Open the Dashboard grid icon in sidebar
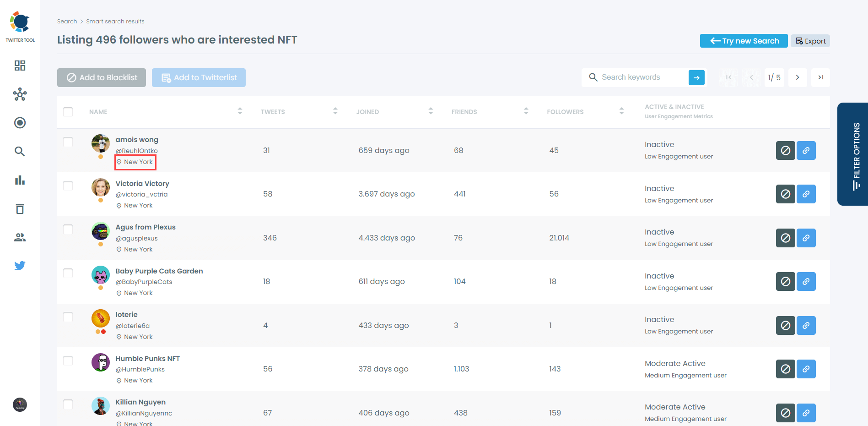 click(x=20, y=66)
